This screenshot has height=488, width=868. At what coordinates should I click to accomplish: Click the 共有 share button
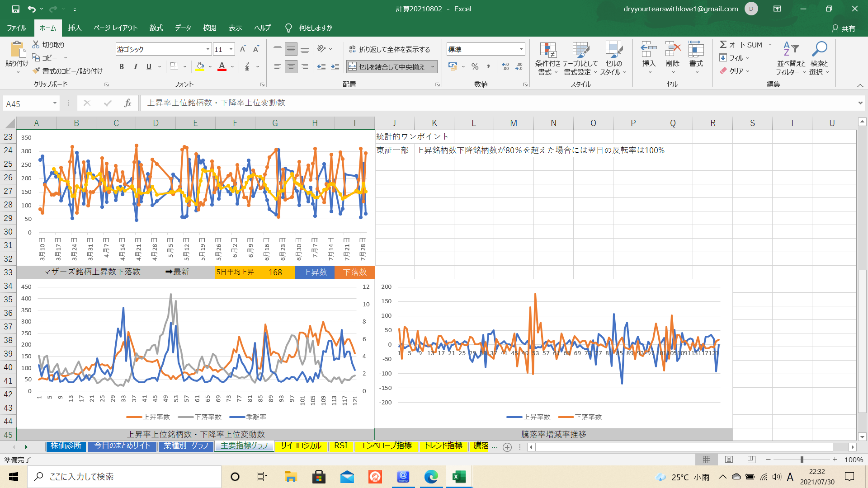(x=844, y=28)
